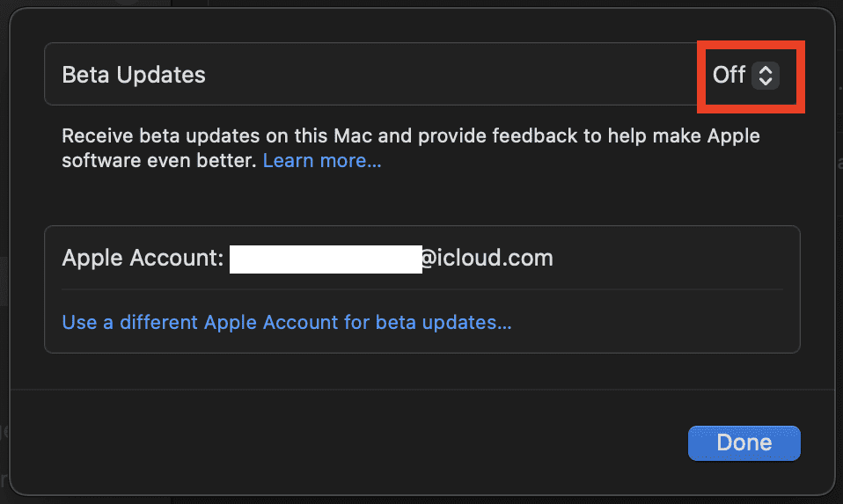Click the green redacted email block

pos(326,259)
